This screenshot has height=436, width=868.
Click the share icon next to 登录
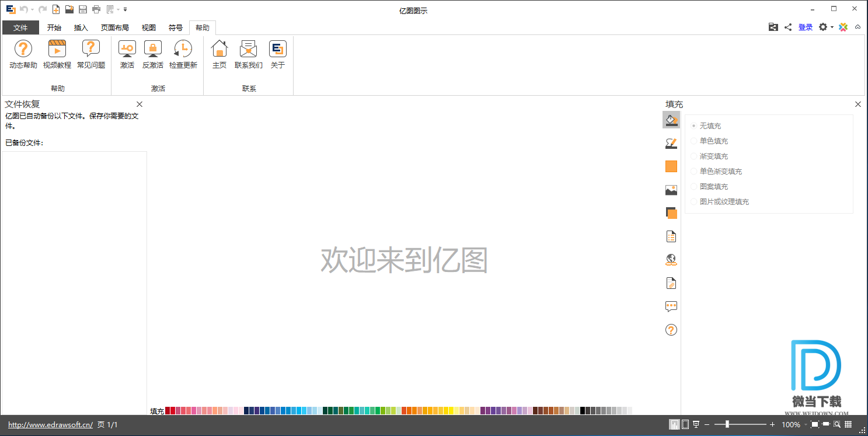tap(788, 27)
